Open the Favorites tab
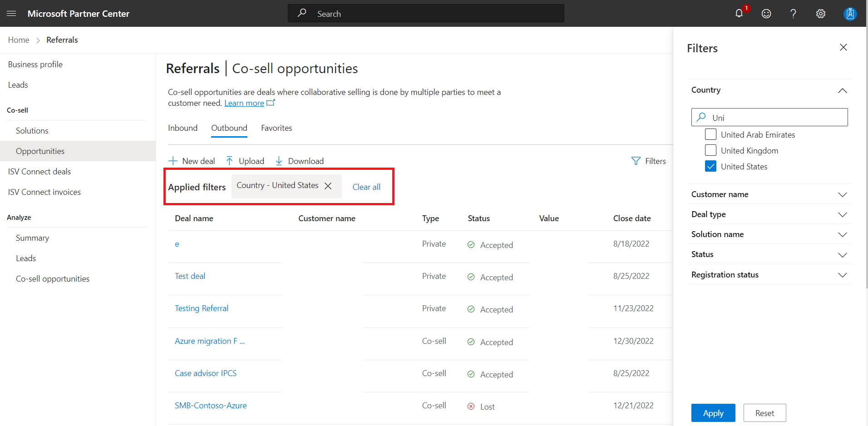 click(x=276, y=128)
